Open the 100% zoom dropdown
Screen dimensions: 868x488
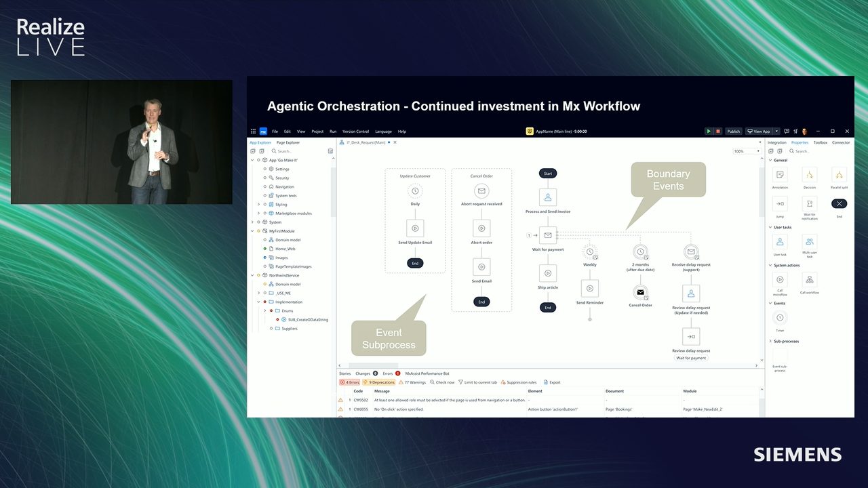(747, 151)
